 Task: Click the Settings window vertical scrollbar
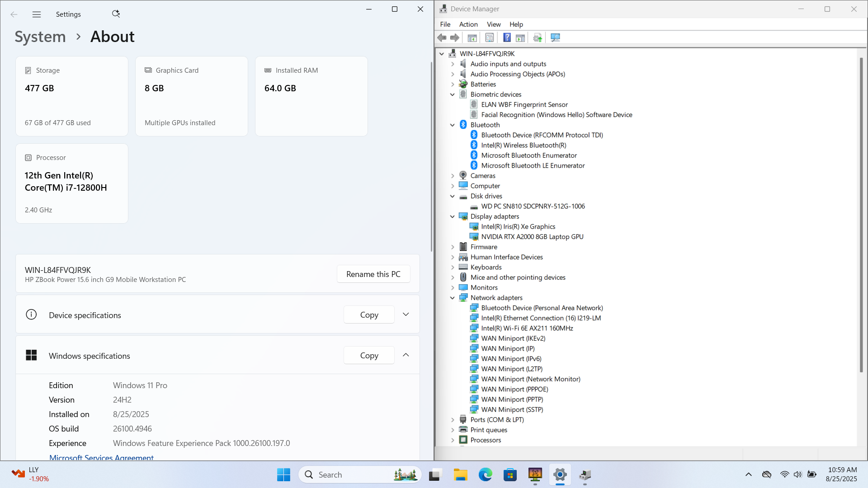coord(431,156)
